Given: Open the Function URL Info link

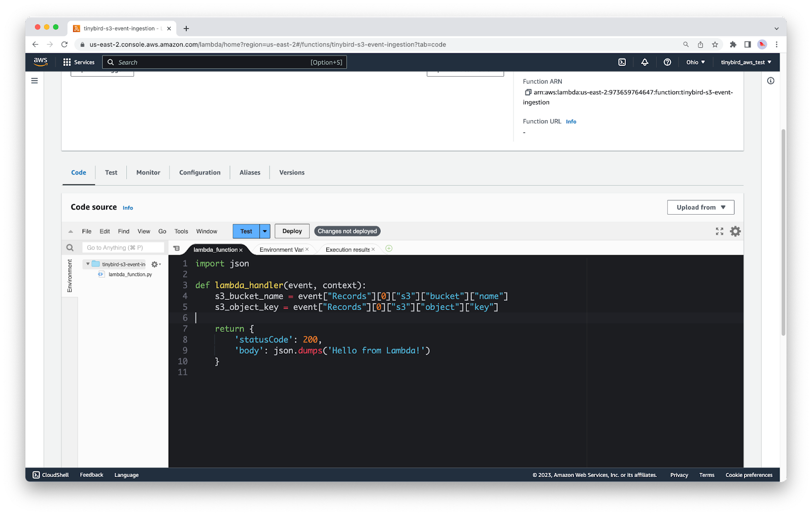Looking at the screenshot, I should click(x=571, y=122).
